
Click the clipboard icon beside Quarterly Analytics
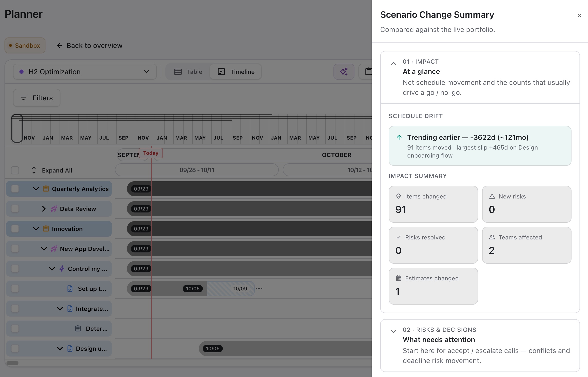pos(46,189)
